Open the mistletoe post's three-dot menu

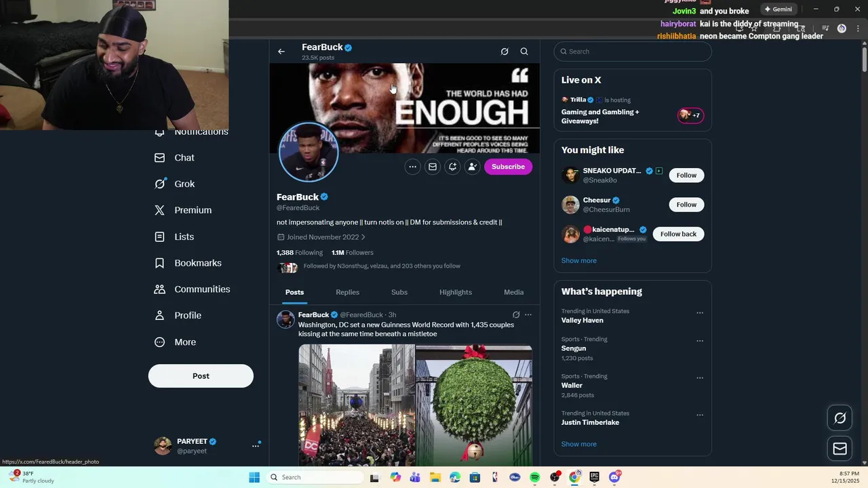point(528,314)
